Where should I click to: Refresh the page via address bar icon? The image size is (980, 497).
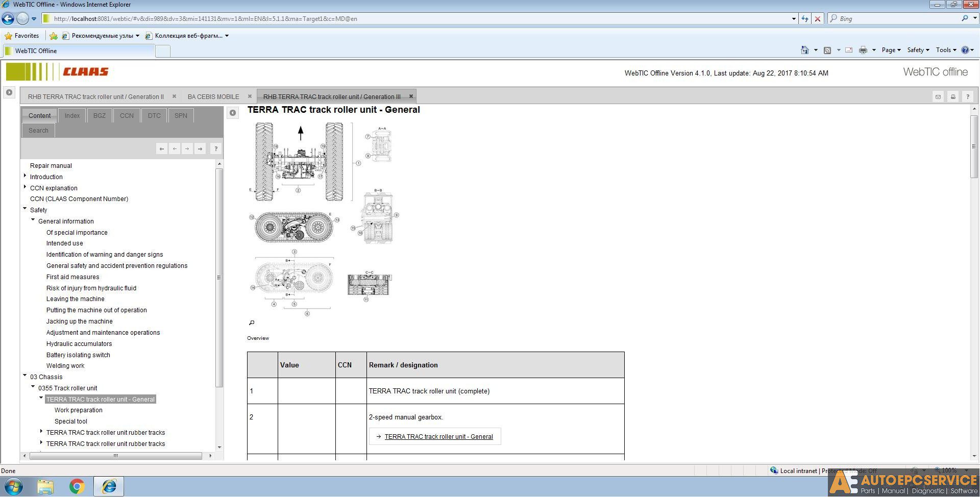[x=805, y=19]
